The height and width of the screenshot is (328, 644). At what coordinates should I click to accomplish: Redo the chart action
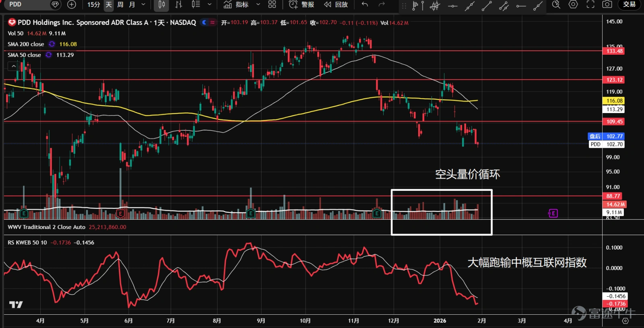point(382,4)
